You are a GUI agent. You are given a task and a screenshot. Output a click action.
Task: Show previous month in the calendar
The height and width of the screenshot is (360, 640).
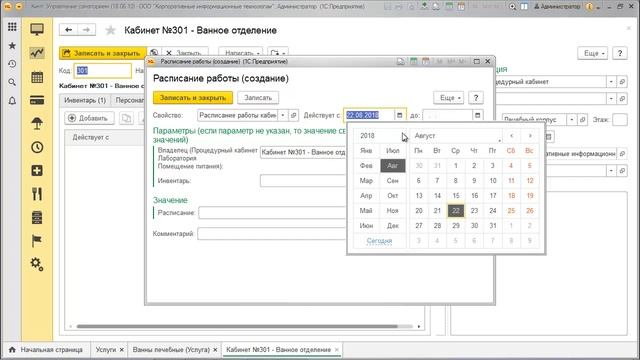coord(512,136)
